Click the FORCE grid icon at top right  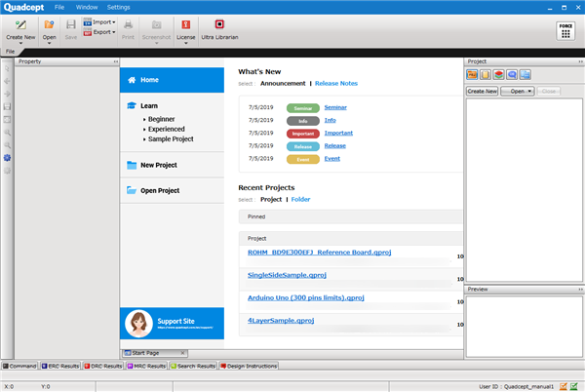tap(565, 29)
